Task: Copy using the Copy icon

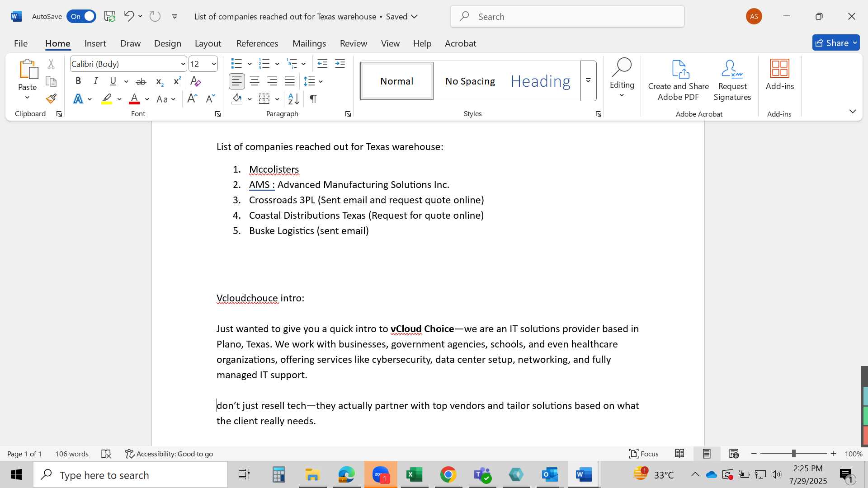Action: click(51, 81)
